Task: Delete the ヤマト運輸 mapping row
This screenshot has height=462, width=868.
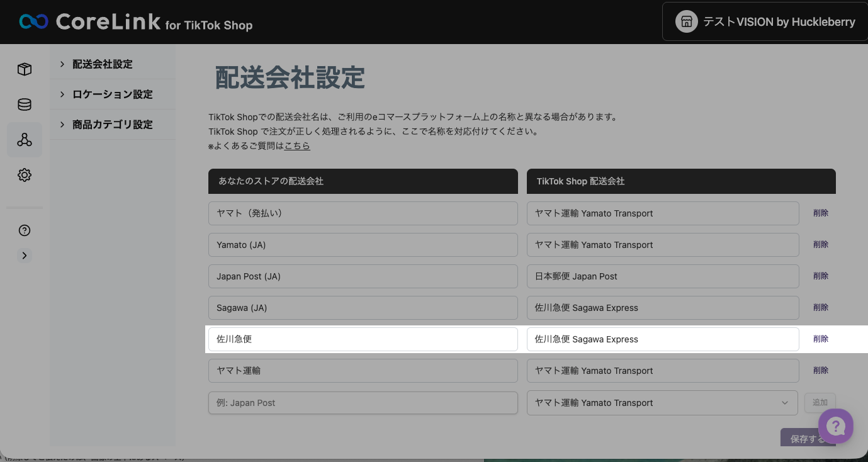Action: pyautogui.click(x=821, y=370)
